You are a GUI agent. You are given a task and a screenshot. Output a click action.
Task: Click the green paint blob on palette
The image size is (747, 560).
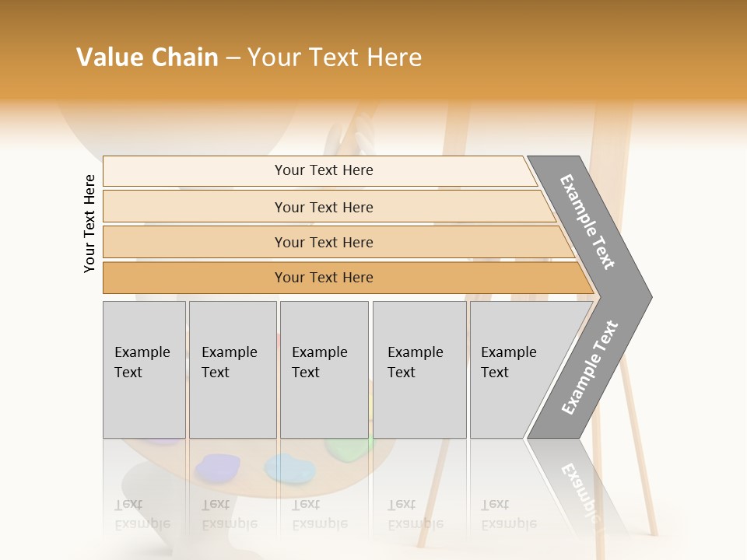pos(348,446)
